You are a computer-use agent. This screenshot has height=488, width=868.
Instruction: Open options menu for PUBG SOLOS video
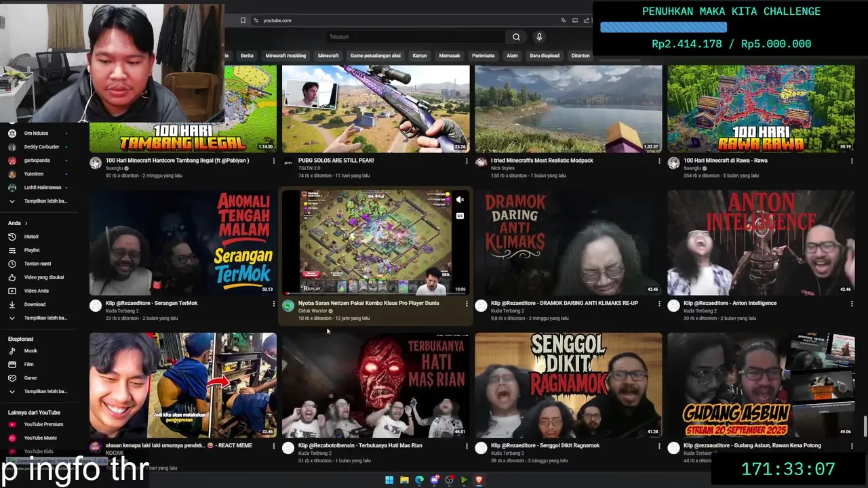click(x=467, y=161)
